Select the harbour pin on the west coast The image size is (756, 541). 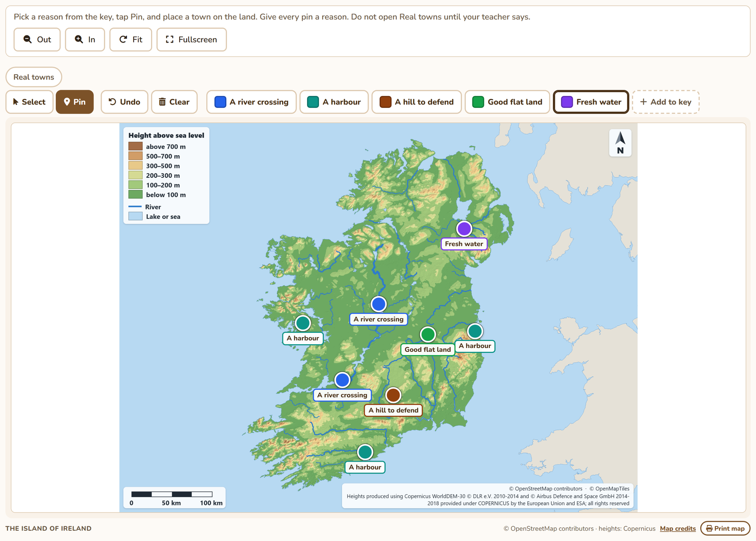[303, 323]
